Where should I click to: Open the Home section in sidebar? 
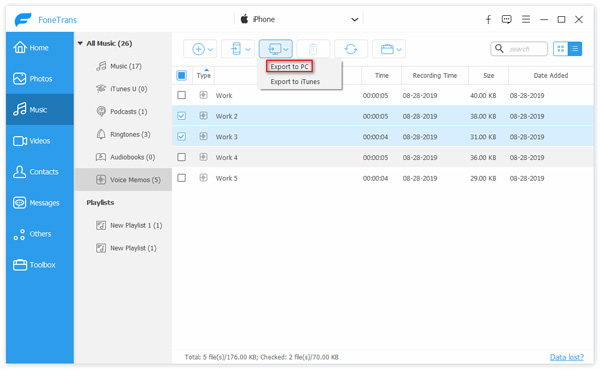click(x=39, y=48)
